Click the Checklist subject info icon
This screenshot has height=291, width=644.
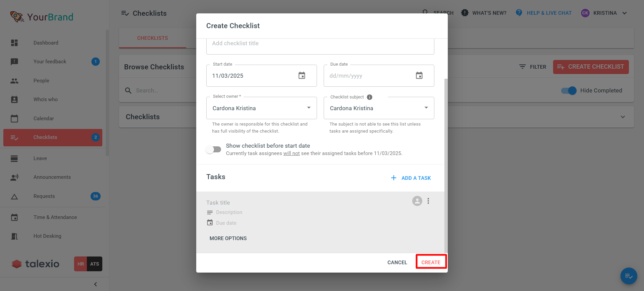point(370,97)
